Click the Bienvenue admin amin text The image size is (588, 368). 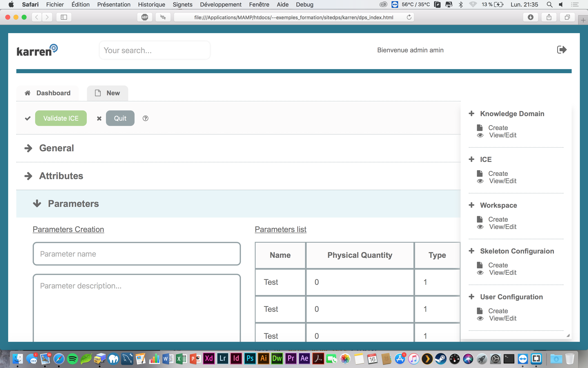click(410, 50)
